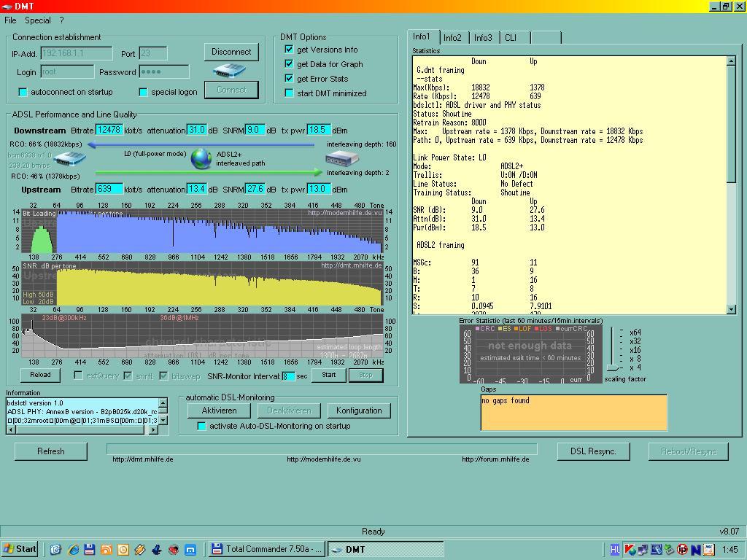Open the Konfiguration button
Image resolution: width=747 pixels, height=560 pixels.
point(359,411)
